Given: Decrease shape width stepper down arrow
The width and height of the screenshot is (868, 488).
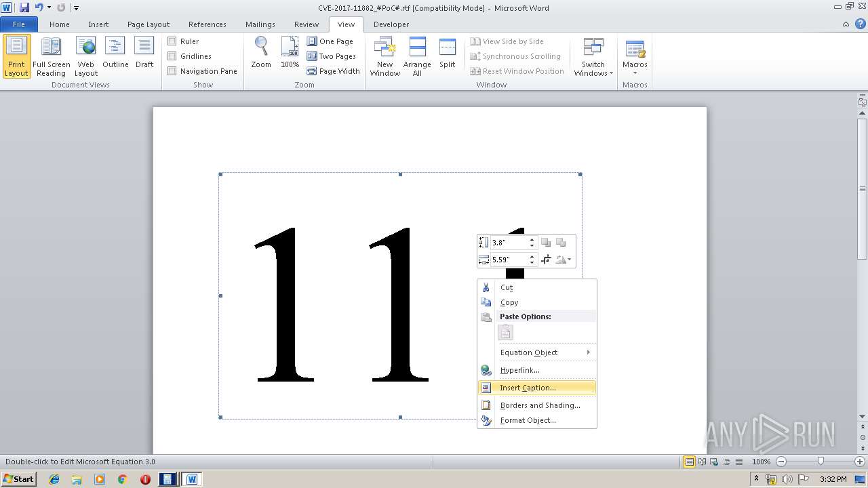Looking at the screenshot, I should tap(532, 263).
